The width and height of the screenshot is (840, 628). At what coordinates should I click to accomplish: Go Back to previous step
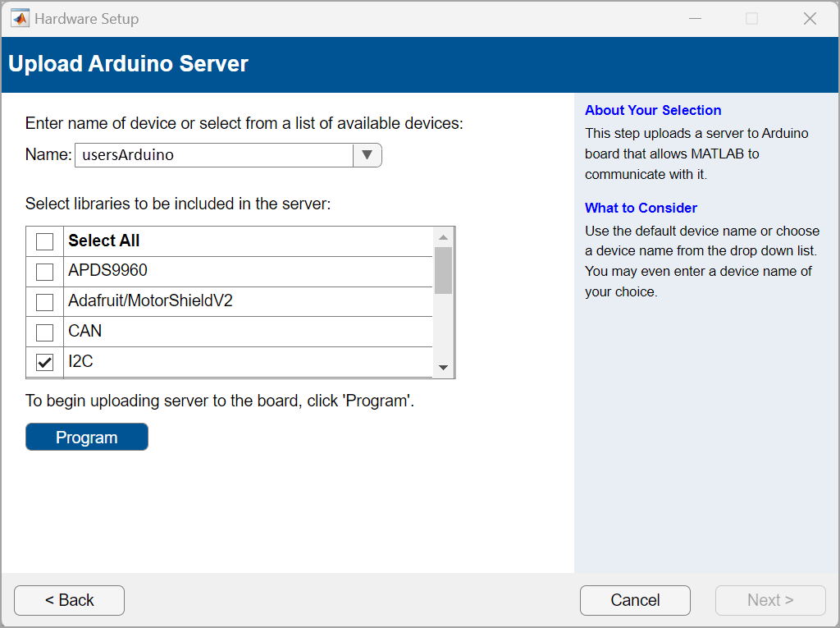69,600
